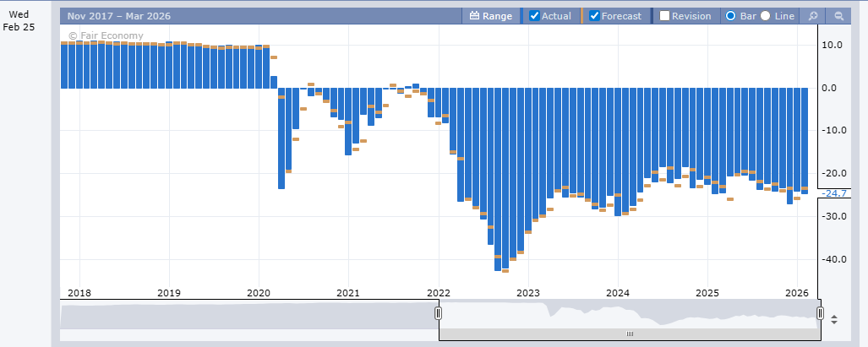Click the Wed Feb 25 date label
The width and height of the screenshot is (868, 347).
(x=17, y=20)
